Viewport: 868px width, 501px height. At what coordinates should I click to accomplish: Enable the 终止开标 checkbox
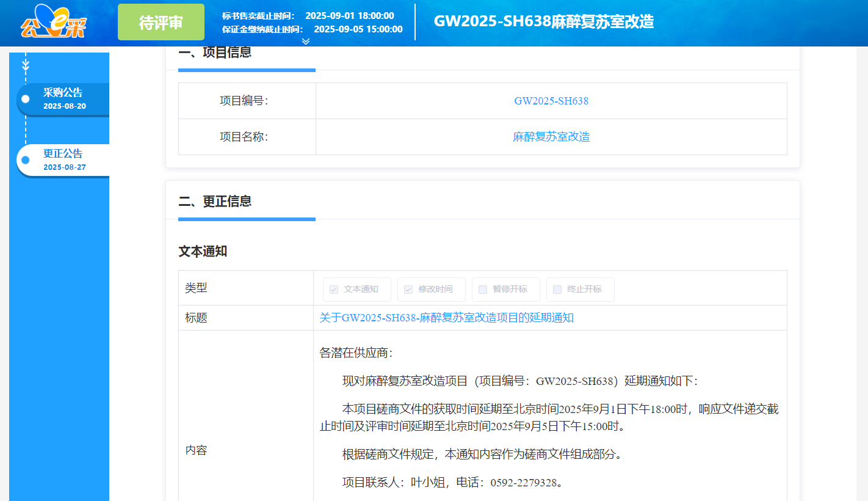(556, 289)
